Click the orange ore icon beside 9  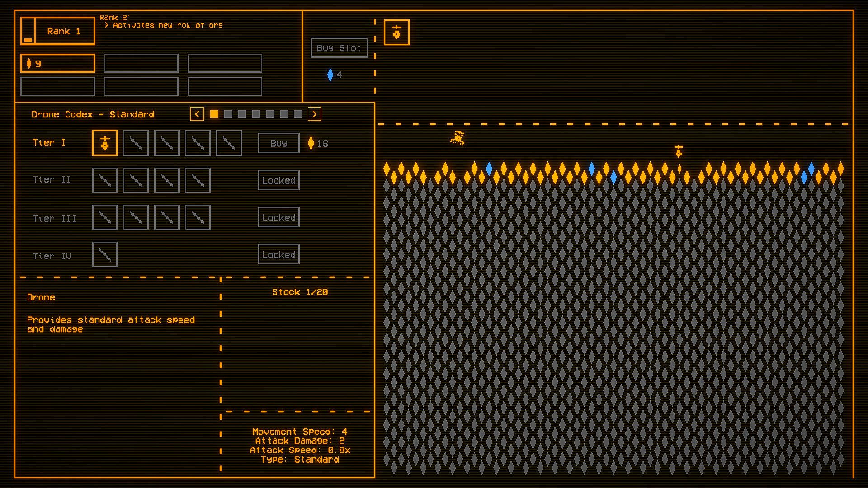click(29, 64)
